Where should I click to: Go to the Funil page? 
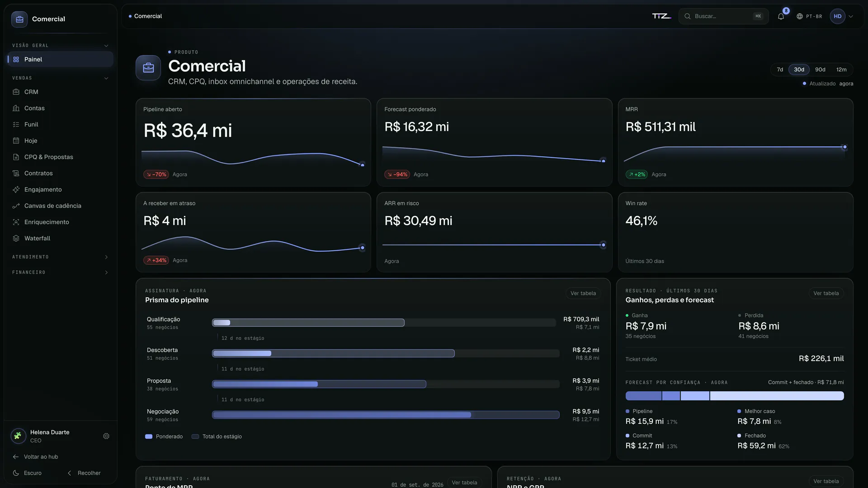coord(60,124)
